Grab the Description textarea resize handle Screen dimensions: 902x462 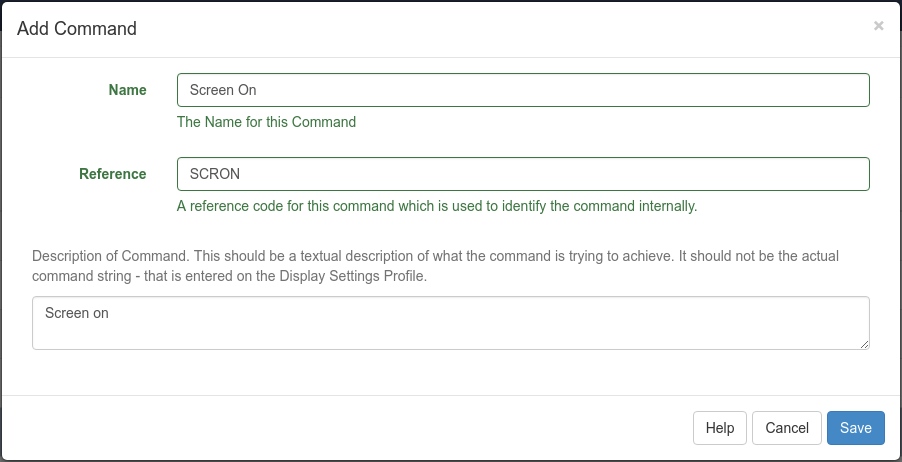click(x=864, y=344)
